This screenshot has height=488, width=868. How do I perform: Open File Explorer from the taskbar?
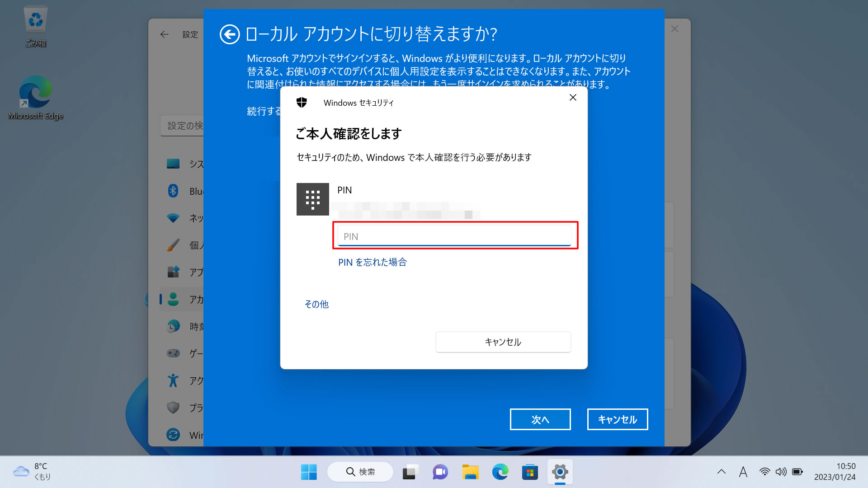tap(470, 472)
